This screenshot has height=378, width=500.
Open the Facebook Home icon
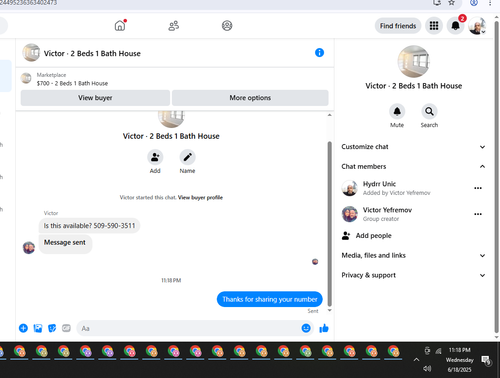(x=120, y=26)
